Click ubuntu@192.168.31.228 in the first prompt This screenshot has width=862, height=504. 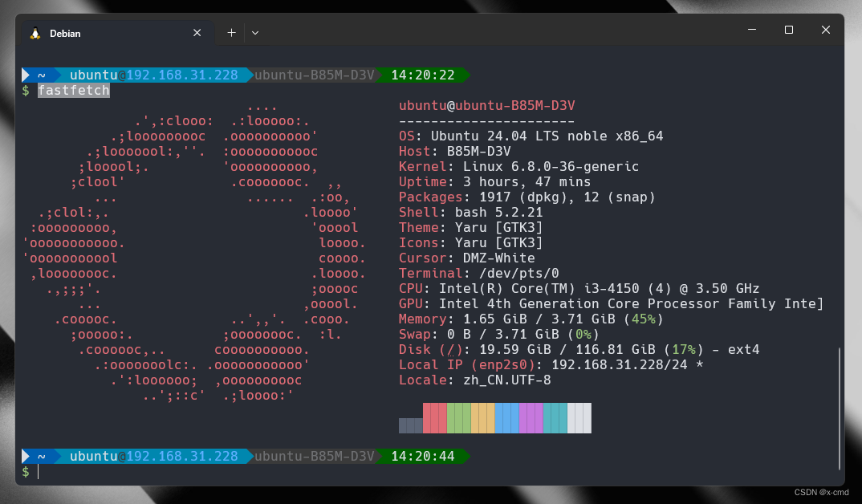coord(154,75)
